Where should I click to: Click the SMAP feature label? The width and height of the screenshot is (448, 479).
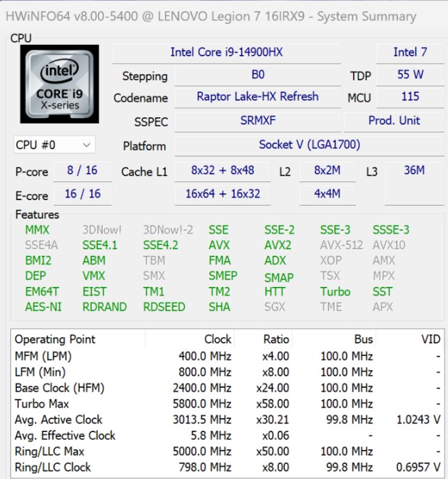[278, 278]
